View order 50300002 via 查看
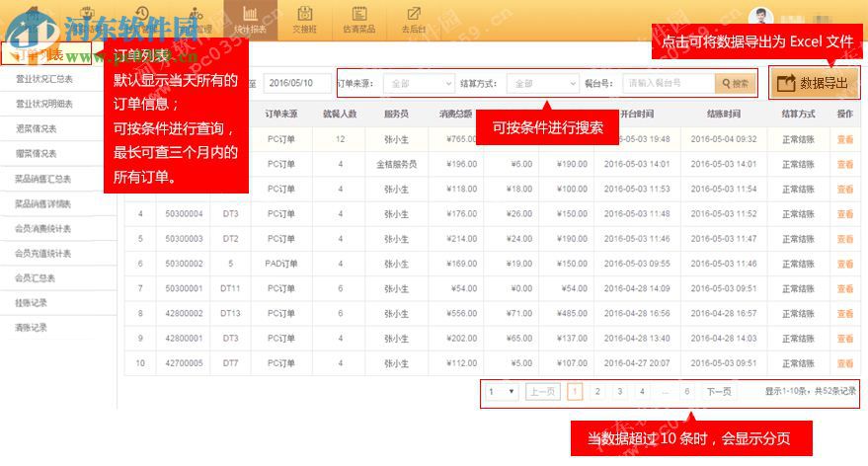Screen dimensions: 868x466 coord(844,264)
